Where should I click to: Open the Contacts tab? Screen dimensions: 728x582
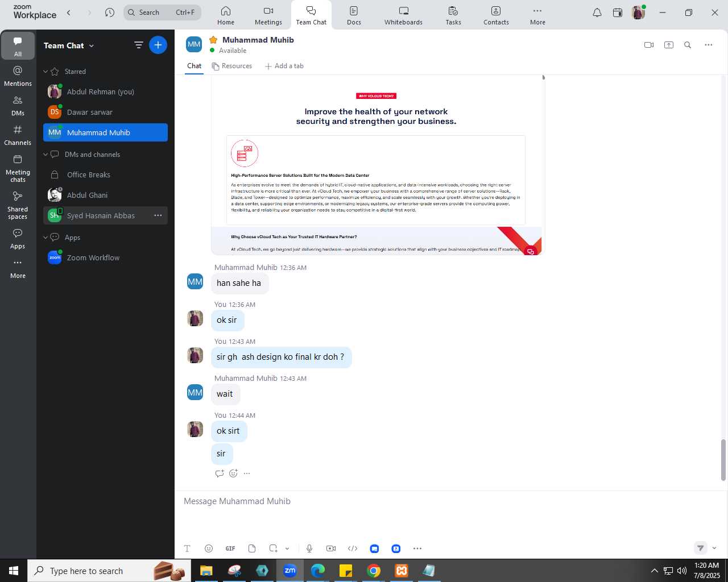tap(496, 15)
